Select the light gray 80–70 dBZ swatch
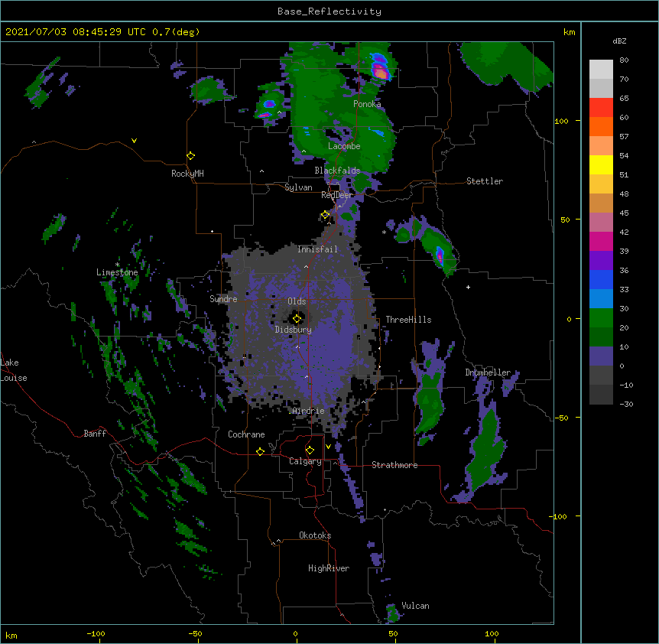This screenshot has height=644, width=659. (601, 70)
